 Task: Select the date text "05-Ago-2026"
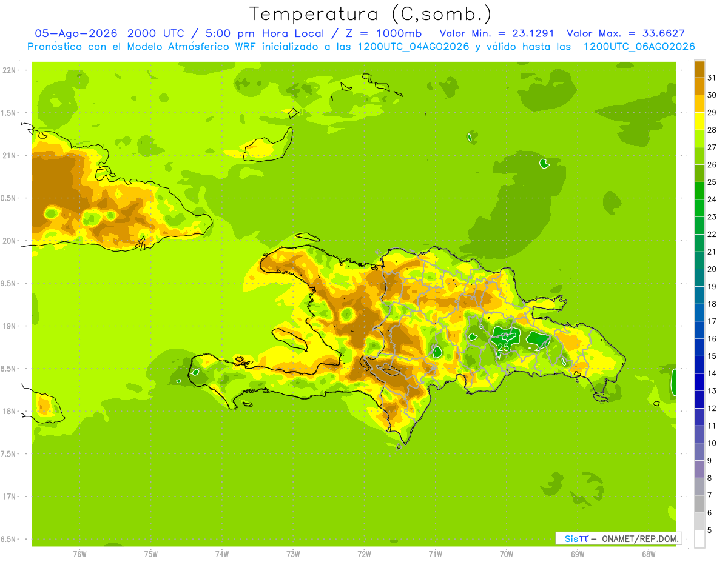coord(76,33)
